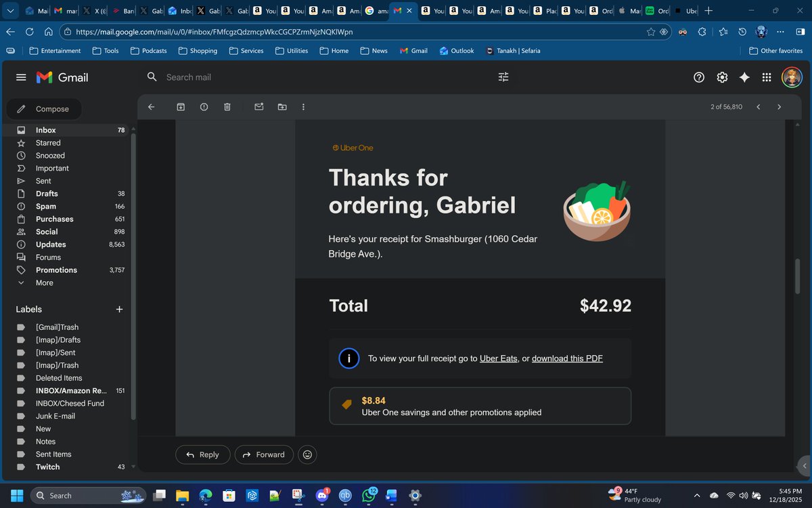
Task: Add an emoji reaction
Action: click(307, 454)
